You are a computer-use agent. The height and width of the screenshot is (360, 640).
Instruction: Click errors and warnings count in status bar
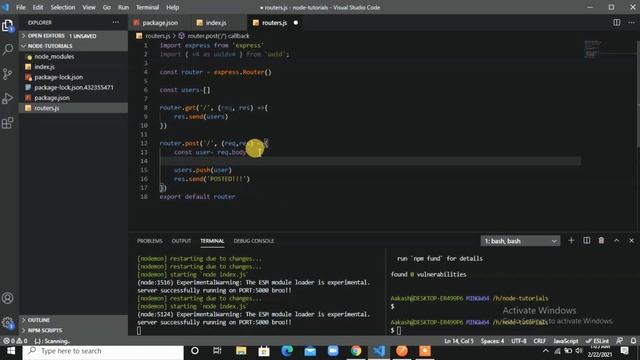point(16,341)
